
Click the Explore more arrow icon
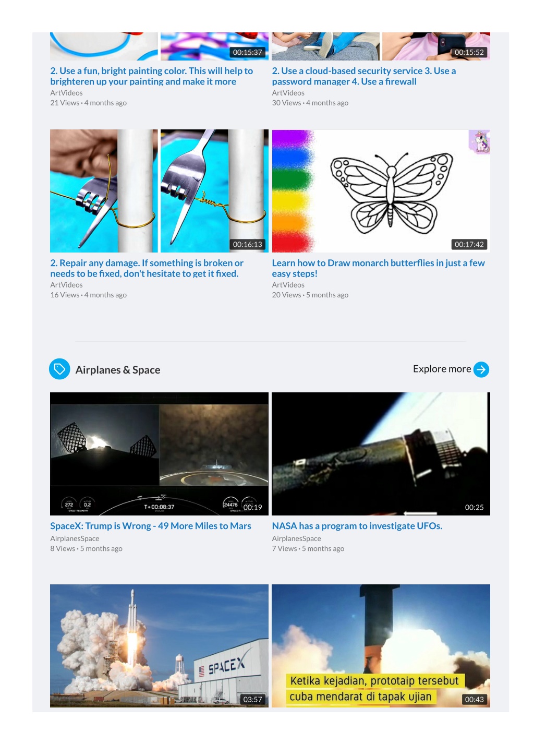(x=481, y=369)
